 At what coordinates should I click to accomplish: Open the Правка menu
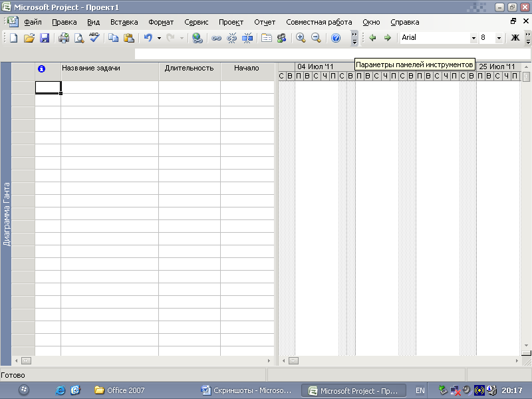pos(64,22)
